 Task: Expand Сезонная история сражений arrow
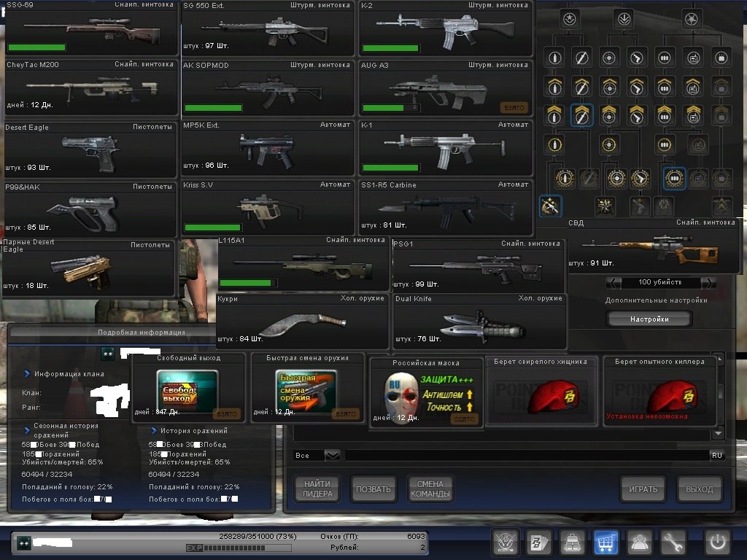tap(27, 430)
